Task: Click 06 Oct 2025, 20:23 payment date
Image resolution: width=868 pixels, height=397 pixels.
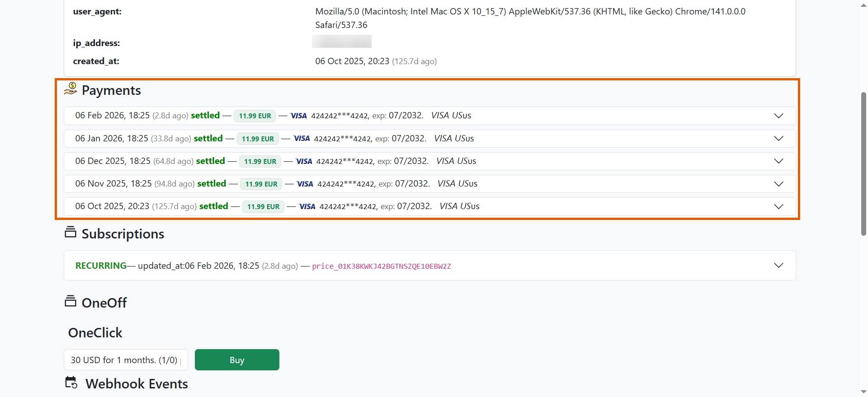Action: point(112,206)
